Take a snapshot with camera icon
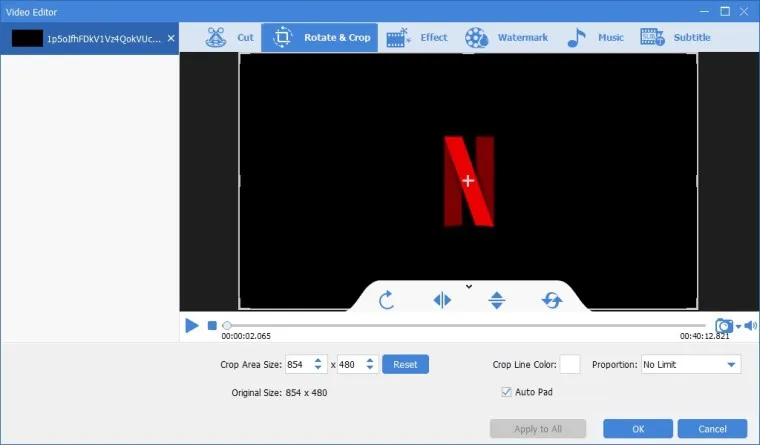Image resolution: width=760 pixels, height=445 pixels. pyautogui.click(x=724, y=325)
